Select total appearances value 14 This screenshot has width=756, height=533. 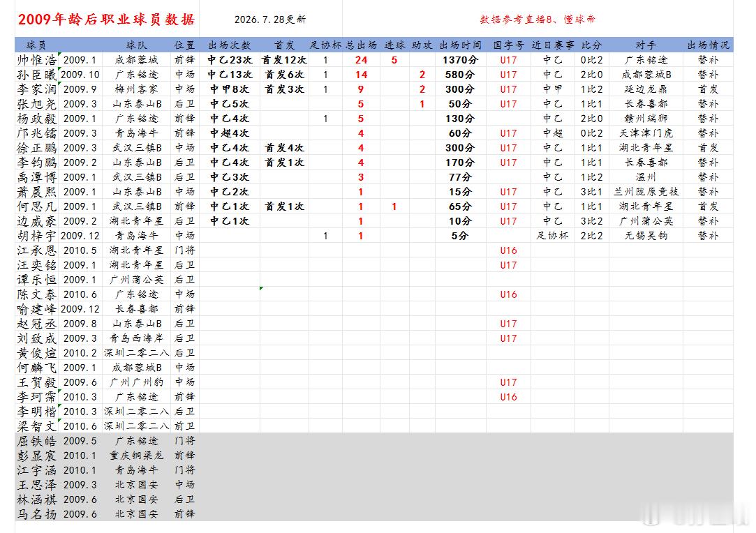(361, 75)
